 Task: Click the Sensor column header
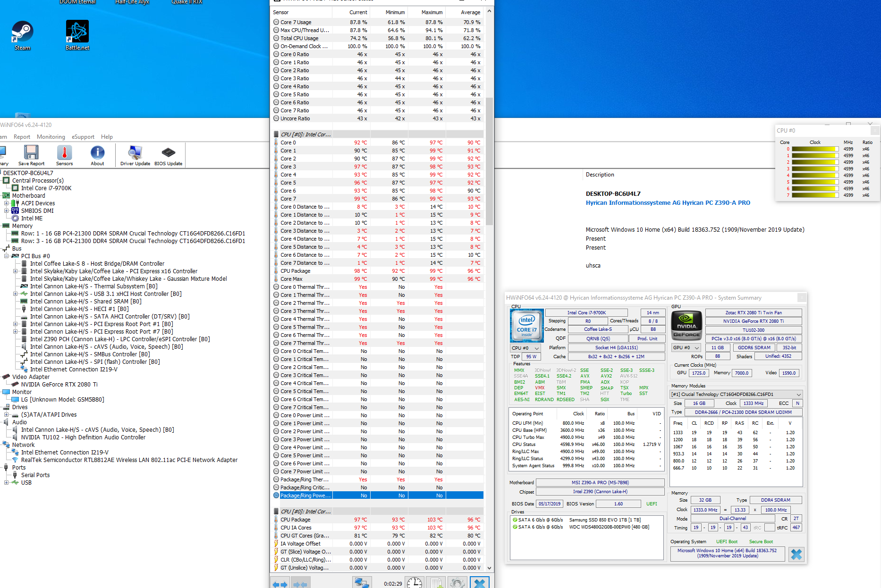(x=302, y=12)
